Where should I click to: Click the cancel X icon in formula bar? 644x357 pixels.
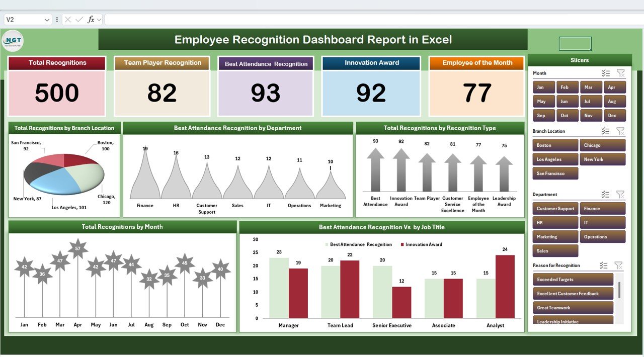(68, 20)
